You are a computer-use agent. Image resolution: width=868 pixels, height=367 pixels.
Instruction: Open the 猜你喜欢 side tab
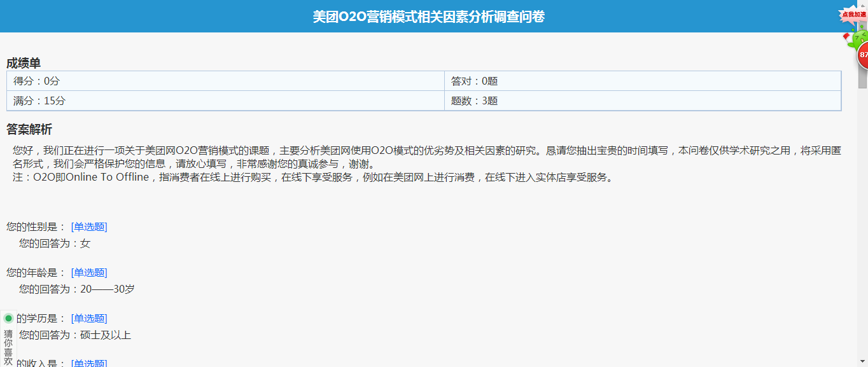pos(8,347)
